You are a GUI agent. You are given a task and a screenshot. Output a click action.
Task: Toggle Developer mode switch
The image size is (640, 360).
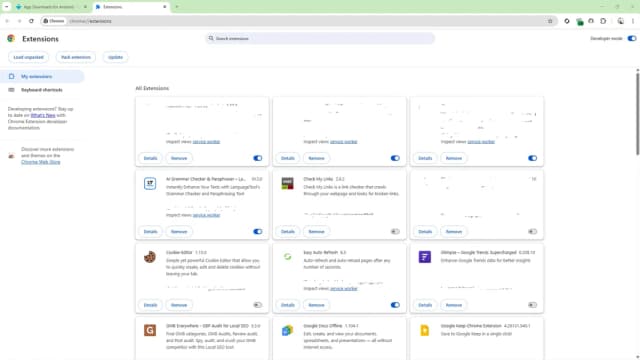click(632, 38)
